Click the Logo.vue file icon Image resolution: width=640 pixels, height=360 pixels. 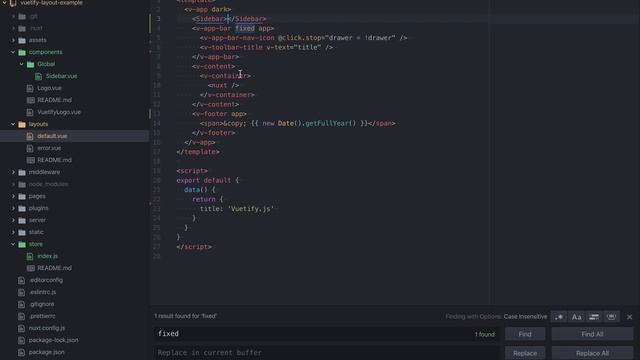coord(30,88)
